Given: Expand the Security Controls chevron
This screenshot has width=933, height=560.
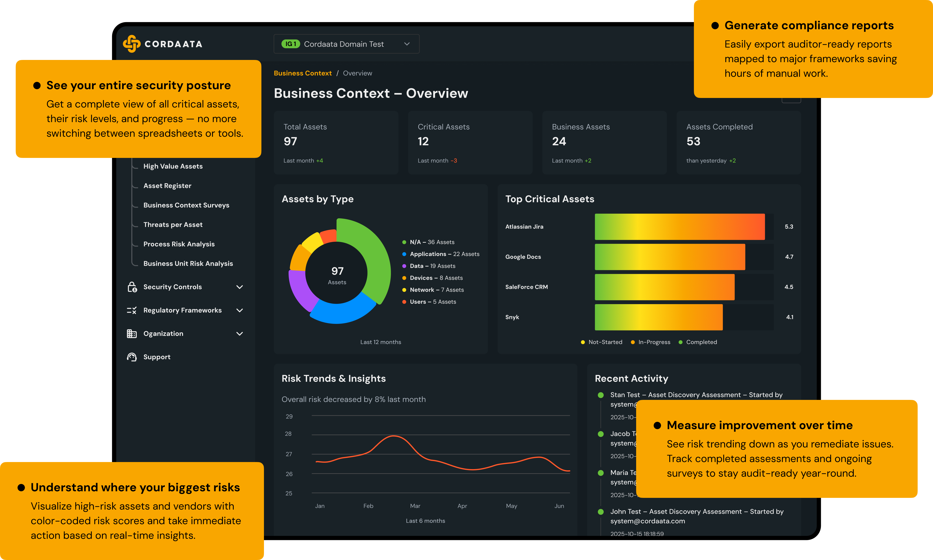Looking at the screenshot, I should click(x=239, y=287).
